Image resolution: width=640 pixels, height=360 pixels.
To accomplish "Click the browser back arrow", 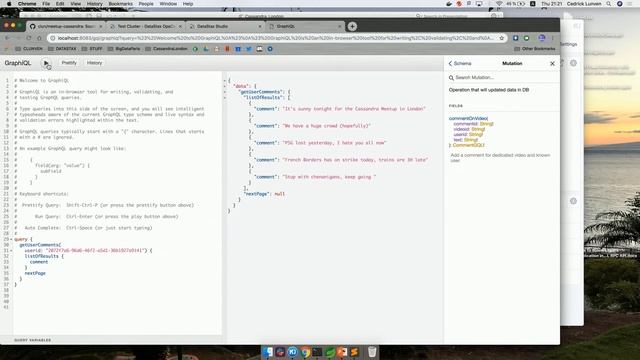I will [7, 38].
